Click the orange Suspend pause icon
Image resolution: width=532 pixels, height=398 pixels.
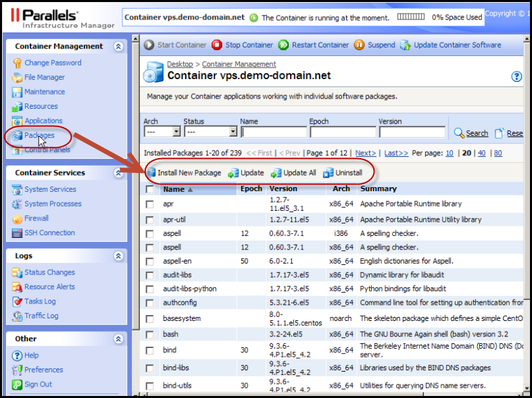pos(359,45)
